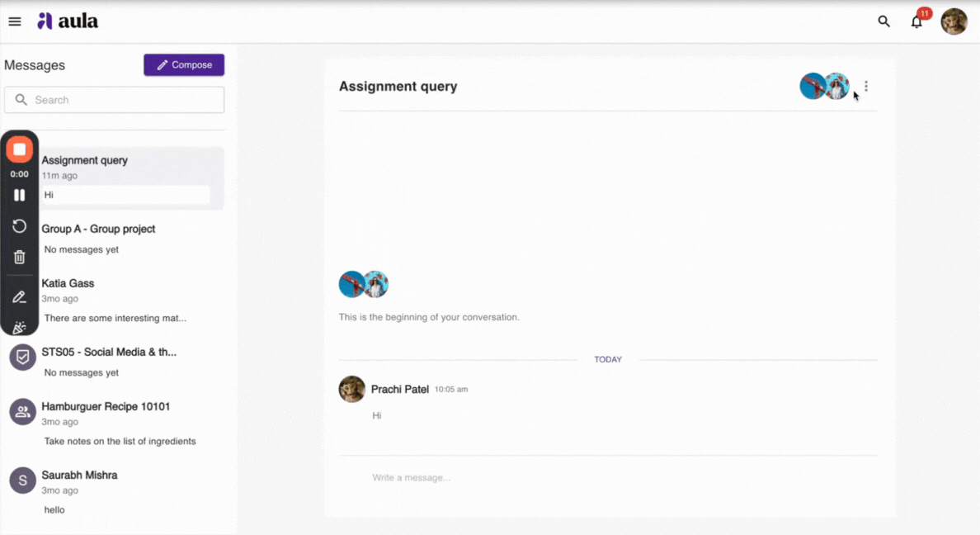Click the avatars above conversation beginning text
Viewport: 980px width, 535px height.
tap(364, 284)
